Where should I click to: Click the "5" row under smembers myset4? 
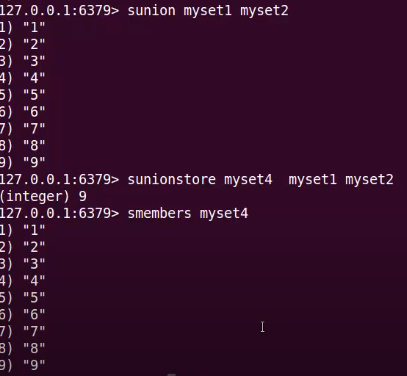22,298
